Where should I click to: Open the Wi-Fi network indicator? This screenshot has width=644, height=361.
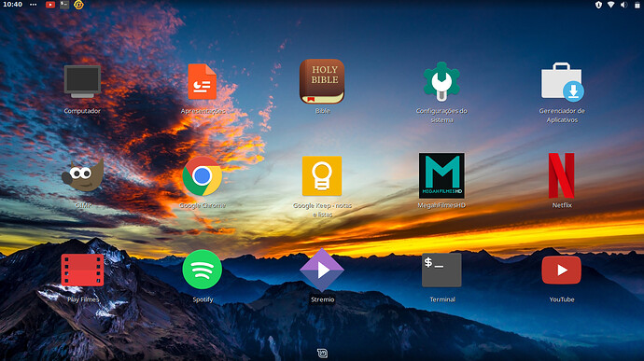pyautogui.click(x=610, y=5)
